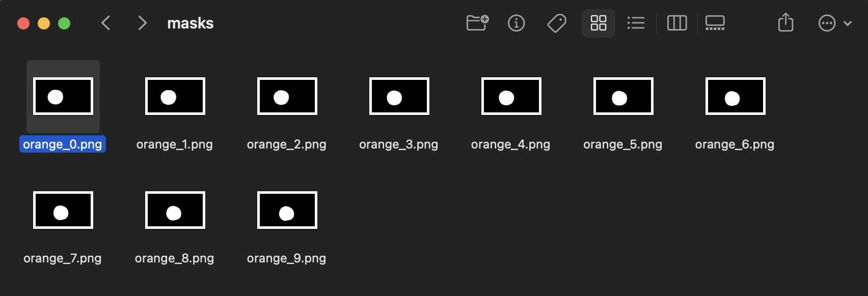Click the orange_5.png file name
The height and width of the screenshot is (296, 868).
coord(622,144)
